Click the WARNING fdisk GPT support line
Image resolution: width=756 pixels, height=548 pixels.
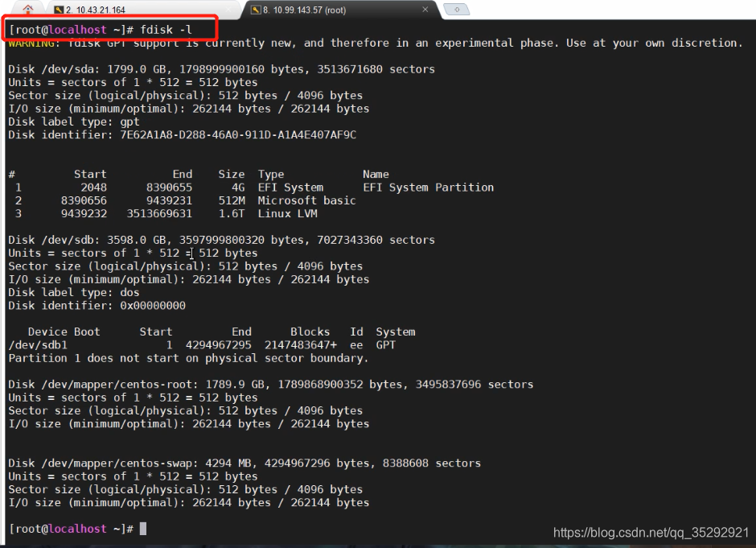pos(375,43)
